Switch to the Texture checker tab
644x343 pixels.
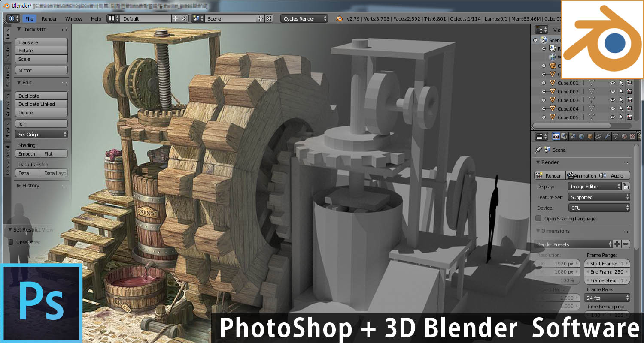point(633,136)
